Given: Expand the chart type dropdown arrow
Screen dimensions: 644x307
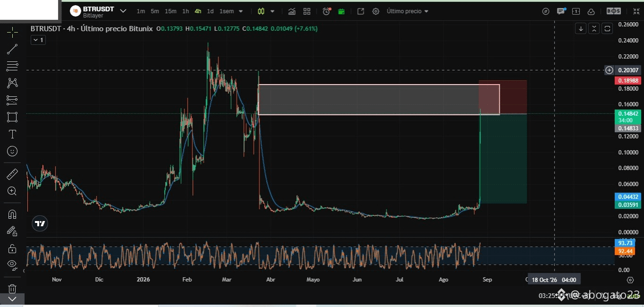Looking at the screenshot, I should 273,11.
